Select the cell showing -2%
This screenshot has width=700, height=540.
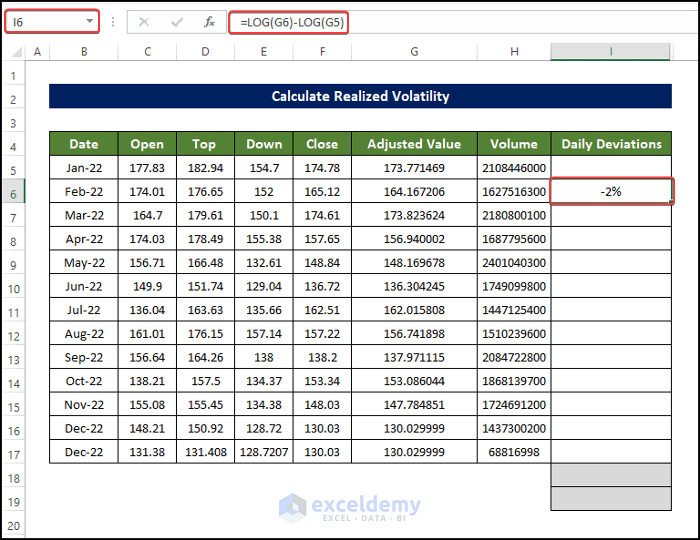[x=611, y=191]
